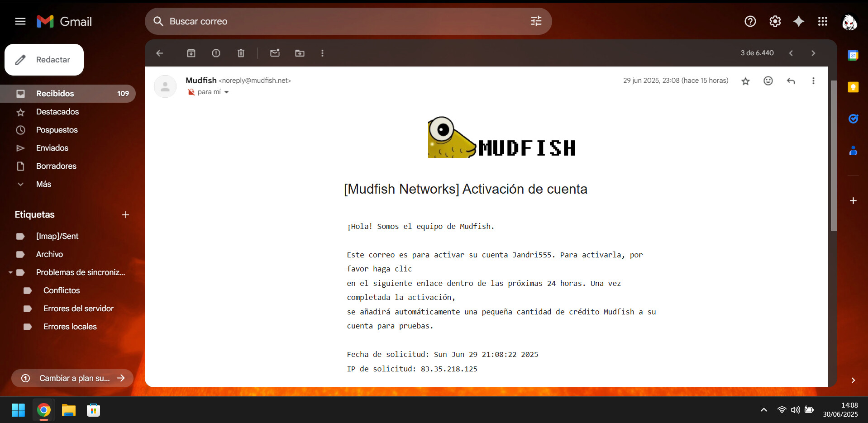The image size is (868, 423).
Task: Open Windows Start menu
Action: click(18, 410)
